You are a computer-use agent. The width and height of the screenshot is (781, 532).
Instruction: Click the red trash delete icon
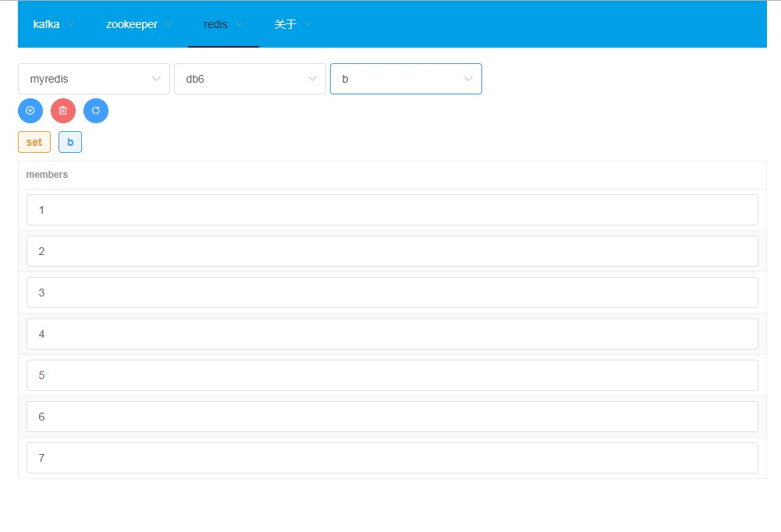(63, 111)
